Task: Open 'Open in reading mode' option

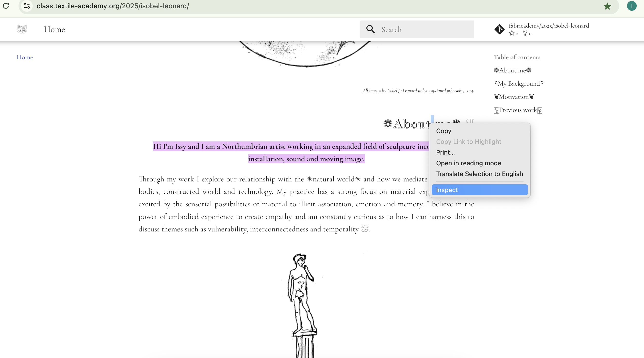Action: click(469, 163)
